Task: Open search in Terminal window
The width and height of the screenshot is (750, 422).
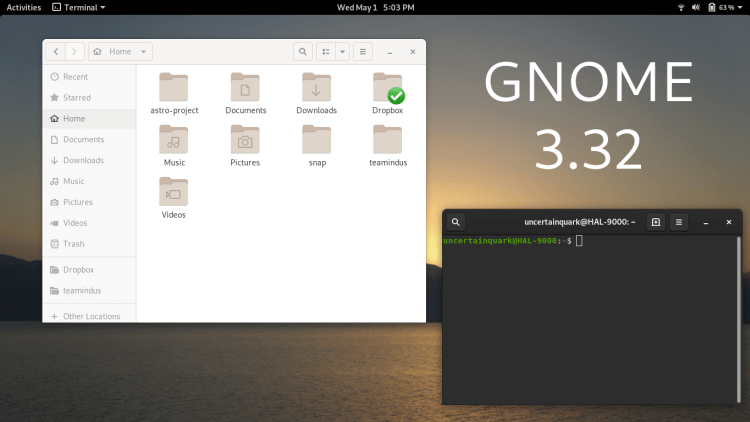Action: point(456,222)
